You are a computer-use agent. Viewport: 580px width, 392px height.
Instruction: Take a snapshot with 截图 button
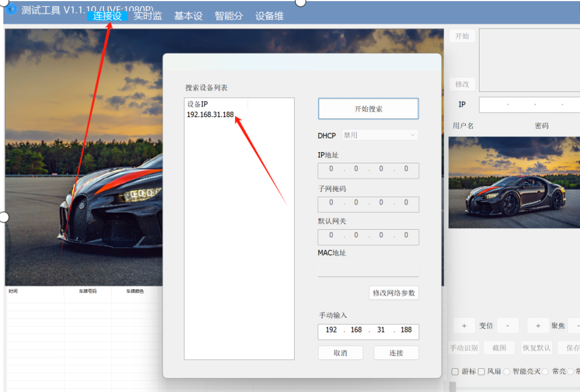pos(500,348)
